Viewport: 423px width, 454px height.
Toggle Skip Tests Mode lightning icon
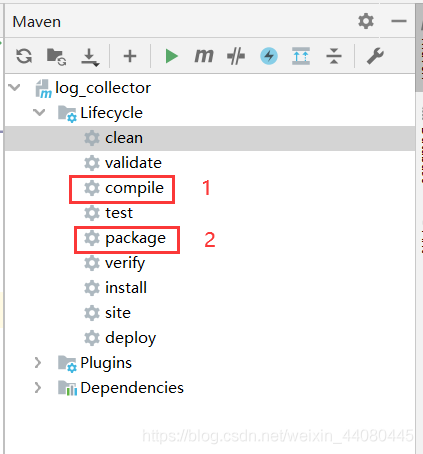click(269, 56)
